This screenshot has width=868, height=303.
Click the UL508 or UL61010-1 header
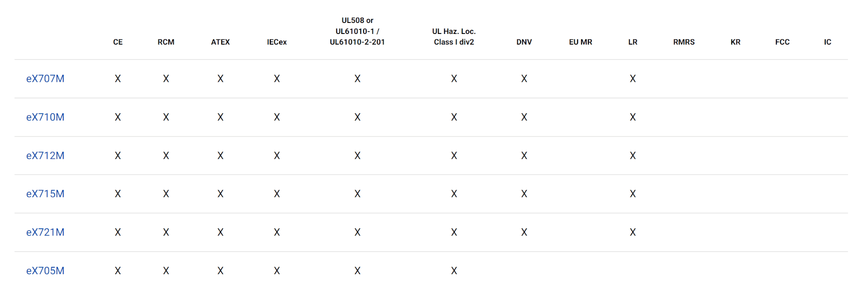point(357,31)
